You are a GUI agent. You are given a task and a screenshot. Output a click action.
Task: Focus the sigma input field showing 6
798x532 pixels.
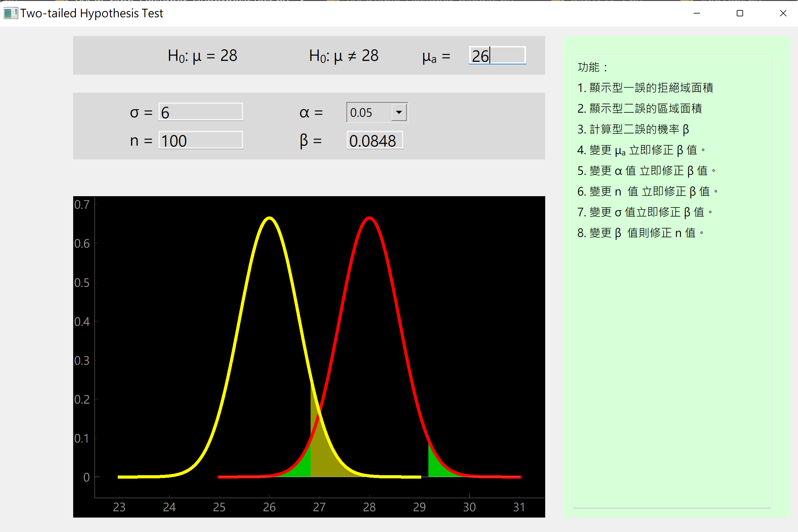200,112
